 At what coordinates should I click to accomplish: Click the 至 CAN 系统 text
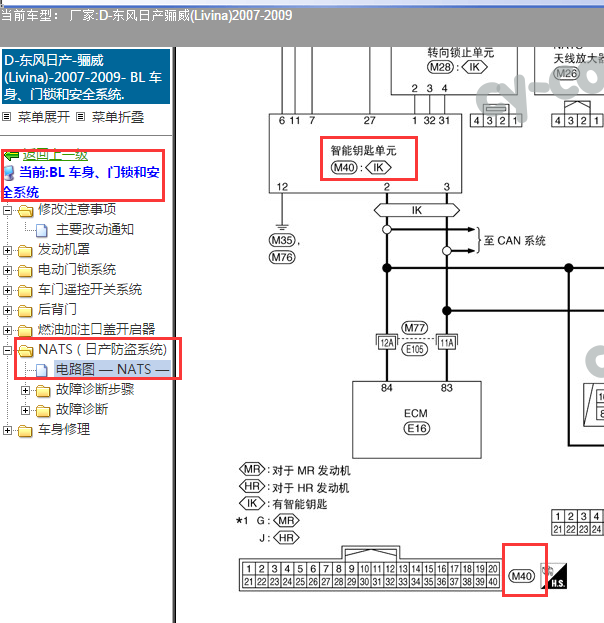click(x=515, y=240)
